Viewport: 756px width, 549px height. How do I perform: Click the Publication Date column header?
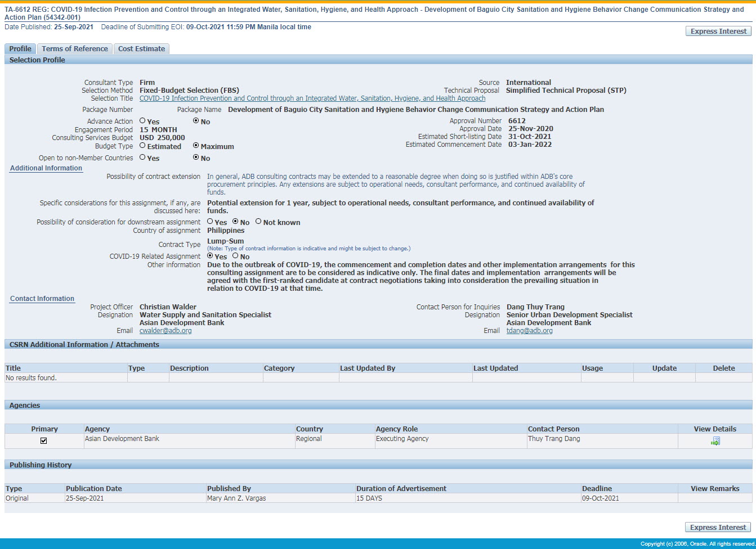click(x=93, y=489)
